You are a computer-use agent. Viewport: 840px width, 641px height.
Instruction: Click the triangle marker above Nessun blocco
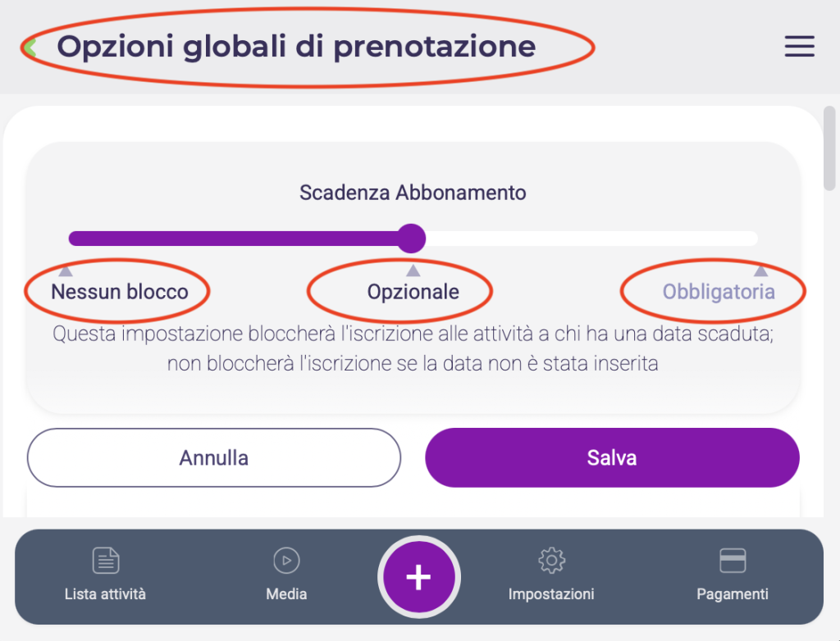pyautogui.click(x=66, y=270)
